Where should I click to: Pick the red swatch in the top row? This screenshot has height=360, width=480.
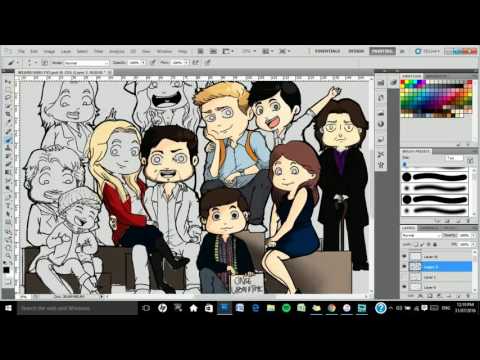coord(403,82)
